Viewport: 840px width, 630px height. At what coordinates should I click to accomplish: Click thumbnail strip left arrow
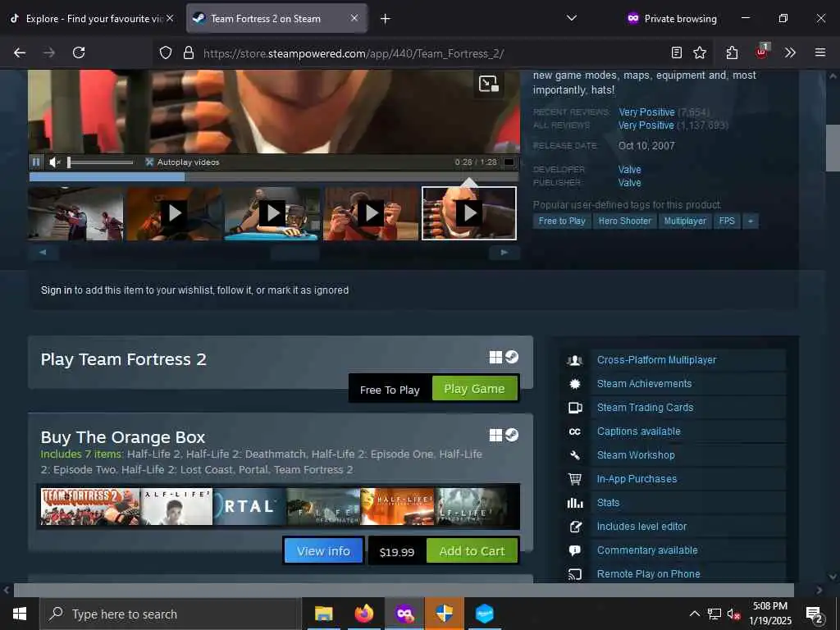coord(43,253)
